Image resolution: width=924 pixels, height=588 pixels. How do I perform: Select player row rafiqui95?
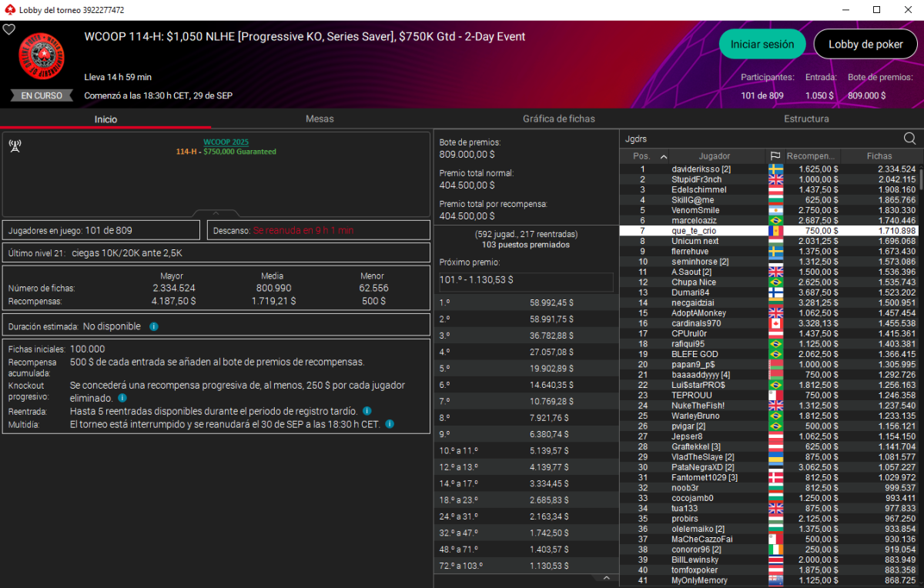coord(769,343)
